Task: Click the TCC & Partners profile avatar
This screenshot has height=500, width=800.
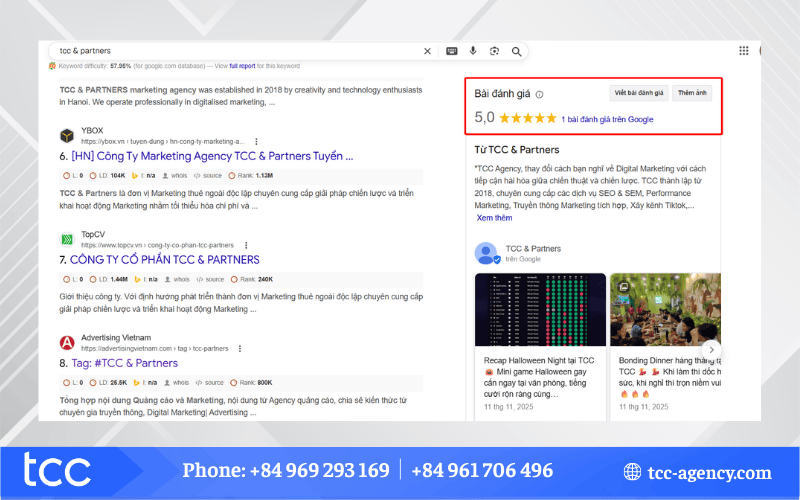Action: pos(486,253)
